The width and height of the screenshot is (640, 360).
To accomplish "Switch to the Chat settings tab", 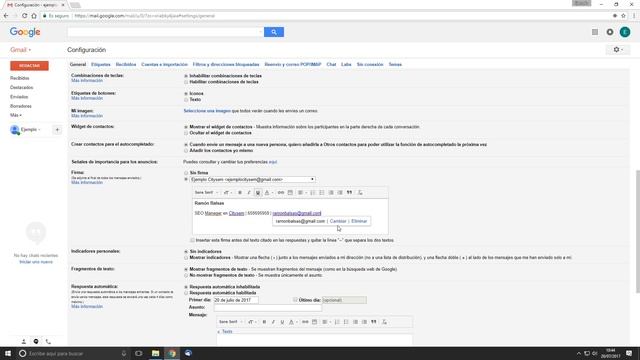I will pyautogui.click(x=331, y=64).
